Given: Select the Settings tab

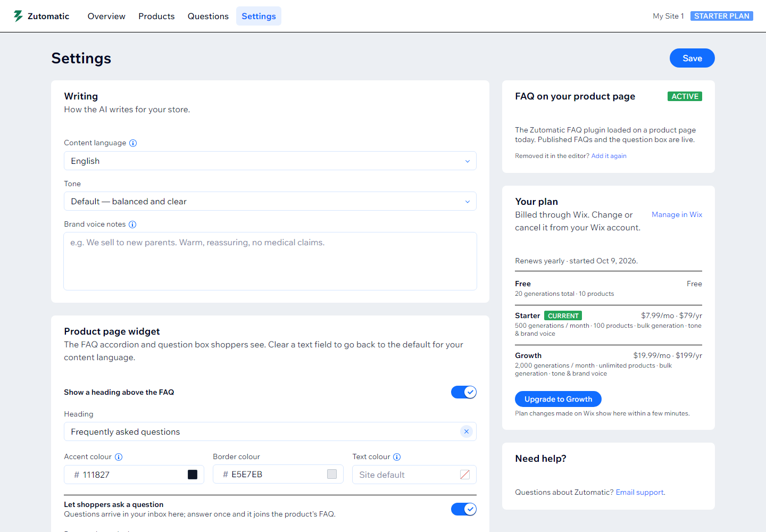Looking at the screenshot, I should point(259,16).
